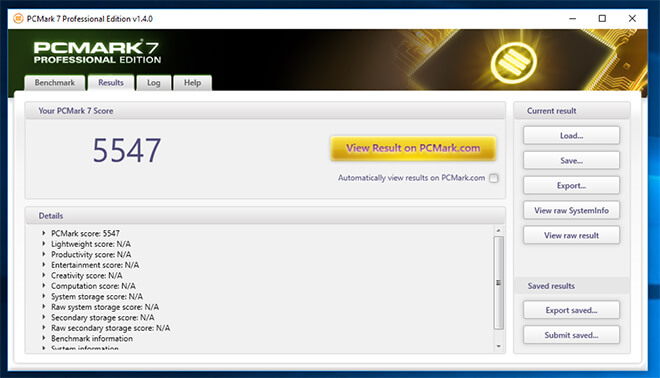Screen dimensions: 660x378
Task: Switch to the Benchmark tab
Action: coord(55,83)
